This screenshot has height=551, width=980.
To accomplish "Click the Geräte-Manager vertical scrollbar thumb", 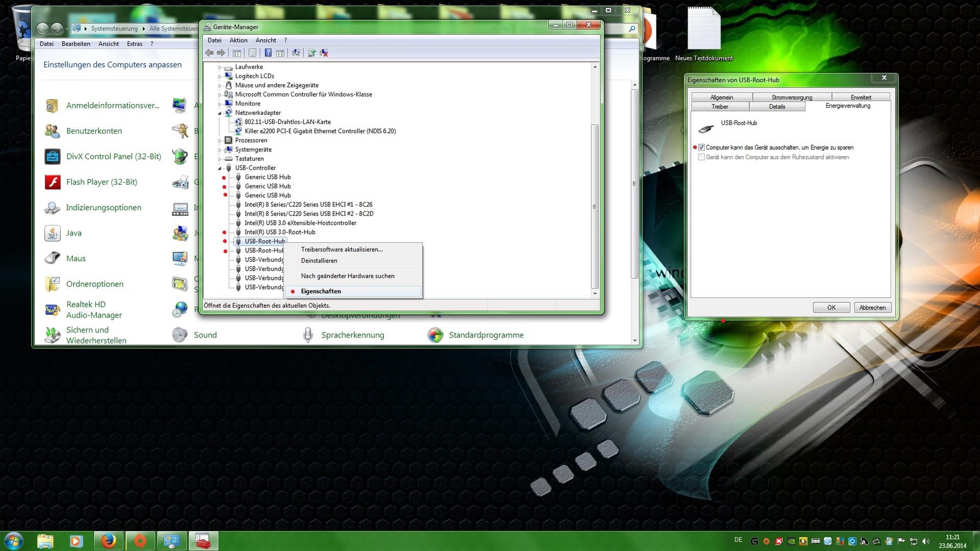I will click(594, 206).
